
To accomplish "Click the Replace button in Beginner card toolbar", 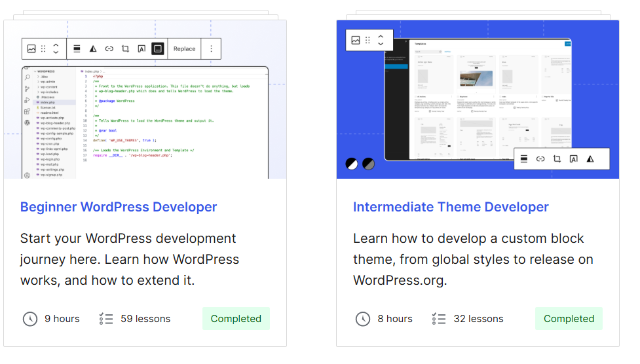I will [185, 49].
